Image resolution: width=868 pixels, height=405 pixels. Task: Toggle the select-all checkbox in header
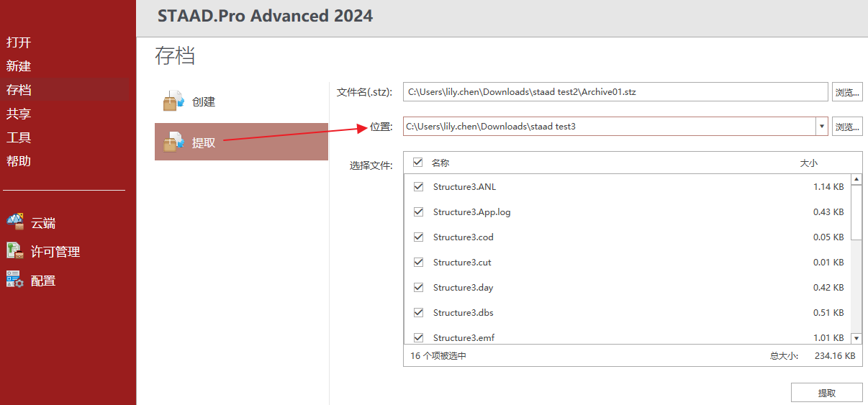coord(418,163)
